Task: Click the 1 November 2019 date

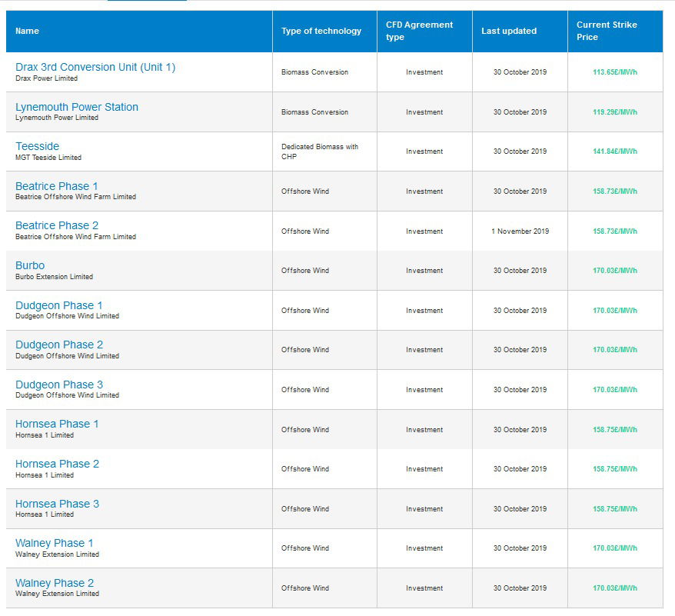Action: [520, 231]
